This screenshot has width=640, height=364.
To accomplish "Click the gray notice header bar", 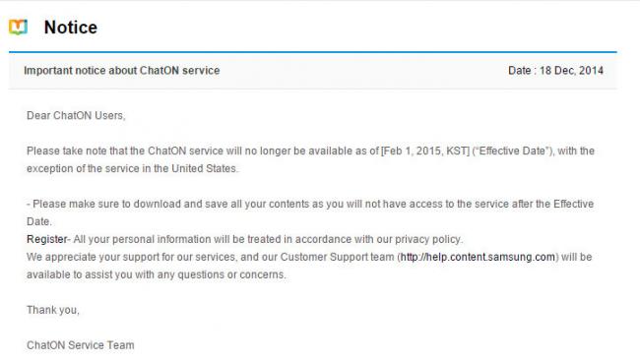I will pos(313,71).
